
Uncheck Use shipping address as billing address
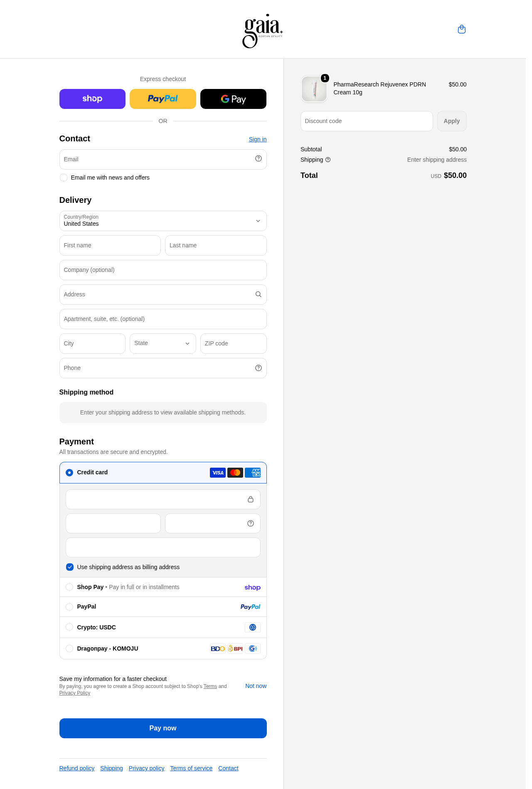[70, 567]
